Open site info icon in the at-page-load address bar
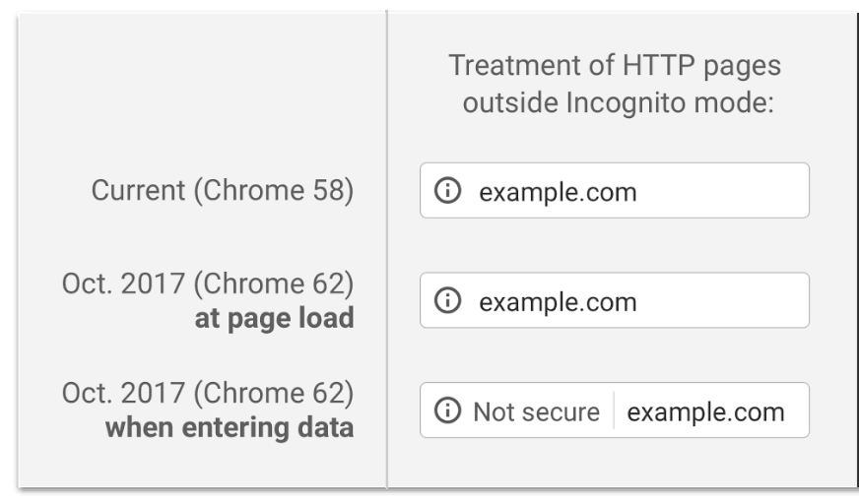Viewport: 859px width, 504px height. (447, 300)
